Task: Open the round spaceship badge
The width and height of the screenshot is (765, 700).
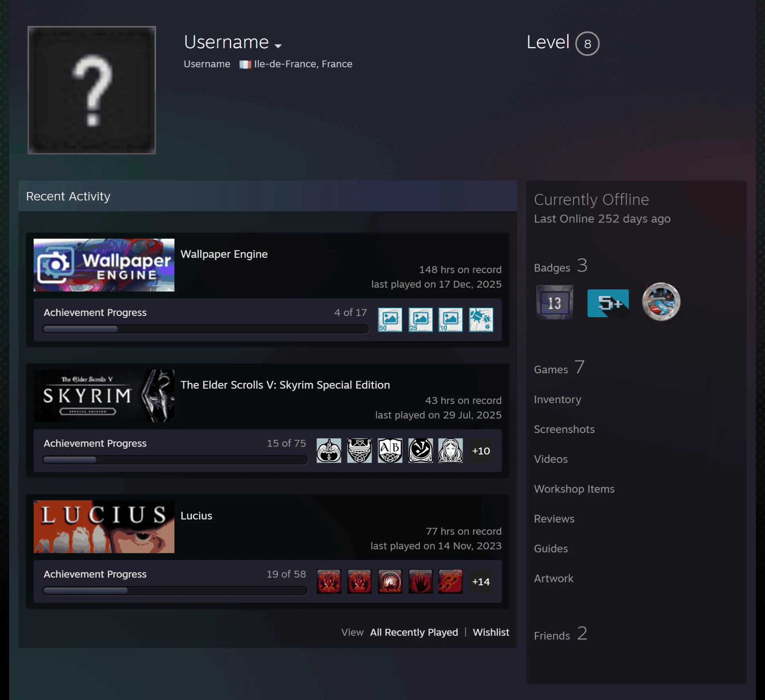Action: pos(661,302)
